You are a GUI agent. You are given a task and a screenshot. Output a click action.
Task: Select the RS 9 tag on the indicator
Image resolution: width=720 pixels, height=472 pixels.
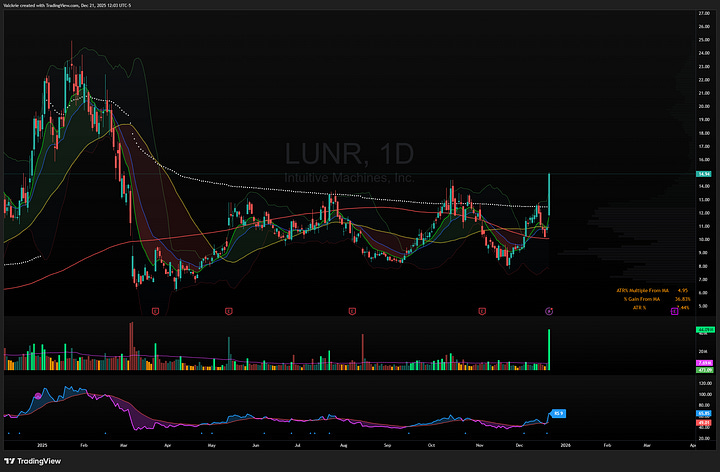coord(559,413)
